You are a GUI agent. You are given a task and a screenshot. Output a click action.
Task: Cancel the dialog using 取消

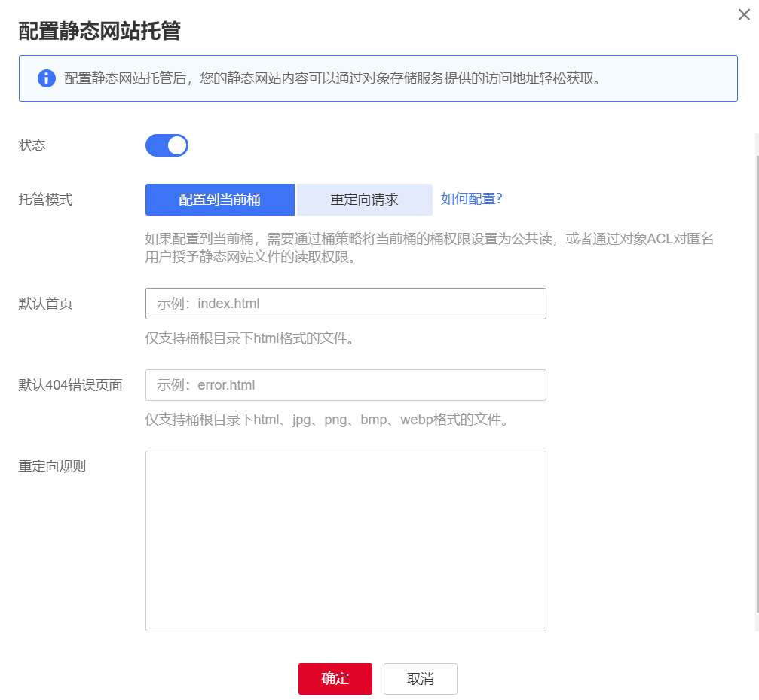(420, 678)
